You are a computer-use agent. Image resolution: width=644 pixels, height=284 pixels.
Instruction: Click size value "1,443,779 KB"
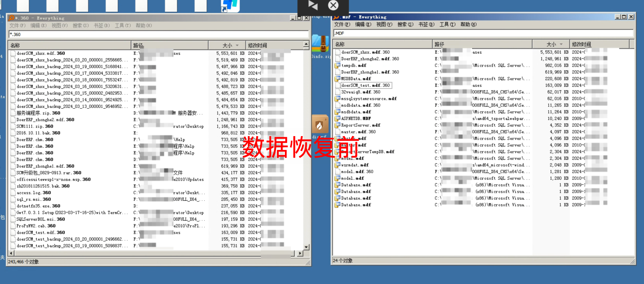(231, 113)
